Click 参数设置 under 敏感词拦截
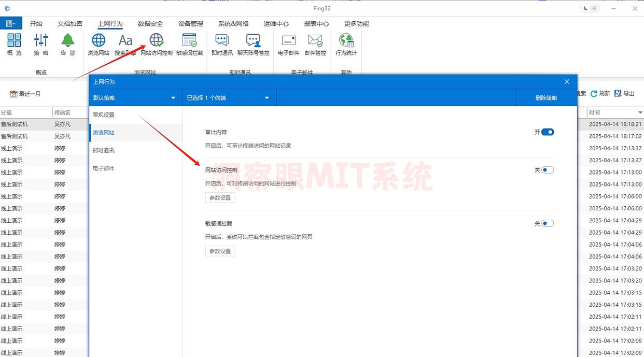 pos(220,251)
